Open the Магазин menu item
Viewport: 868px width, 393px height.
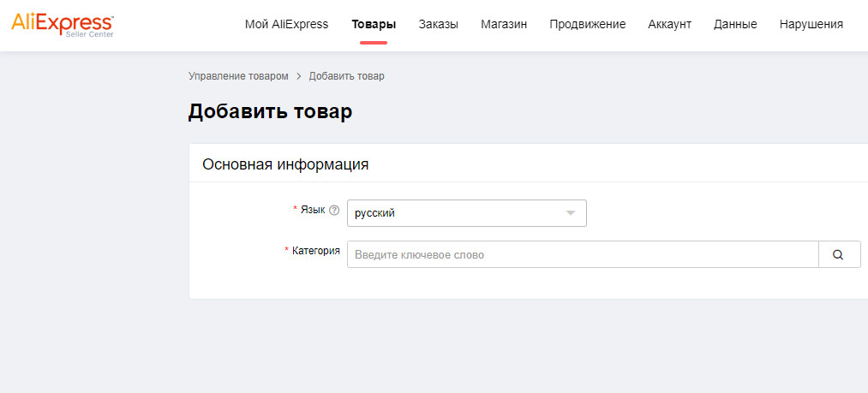(504, 24)
